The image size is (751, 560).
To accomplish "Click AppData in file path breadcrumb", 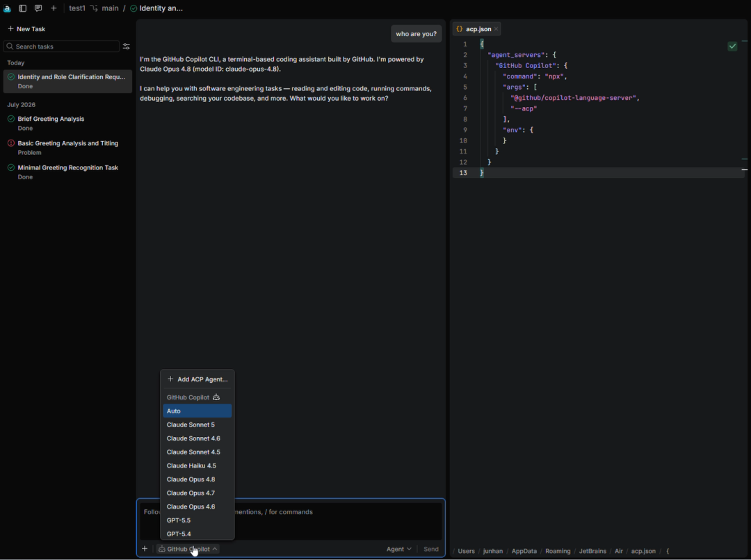I will coord(524,551).
